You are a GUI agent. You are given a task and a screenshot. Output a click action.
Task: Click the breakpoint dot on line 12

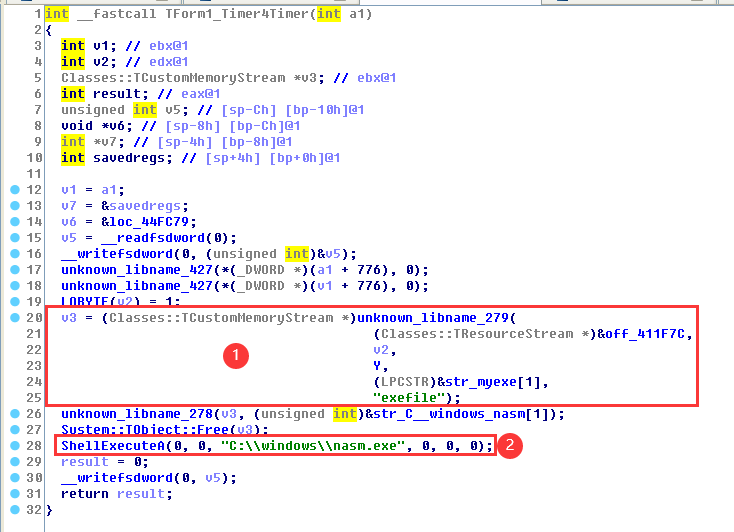pos(14,190)
